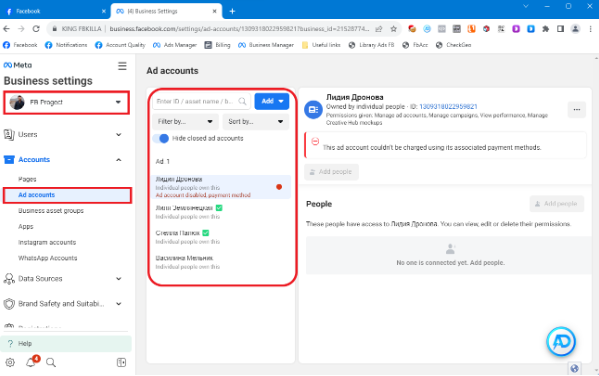Open the Account Quality bookmark

point(120,45)
